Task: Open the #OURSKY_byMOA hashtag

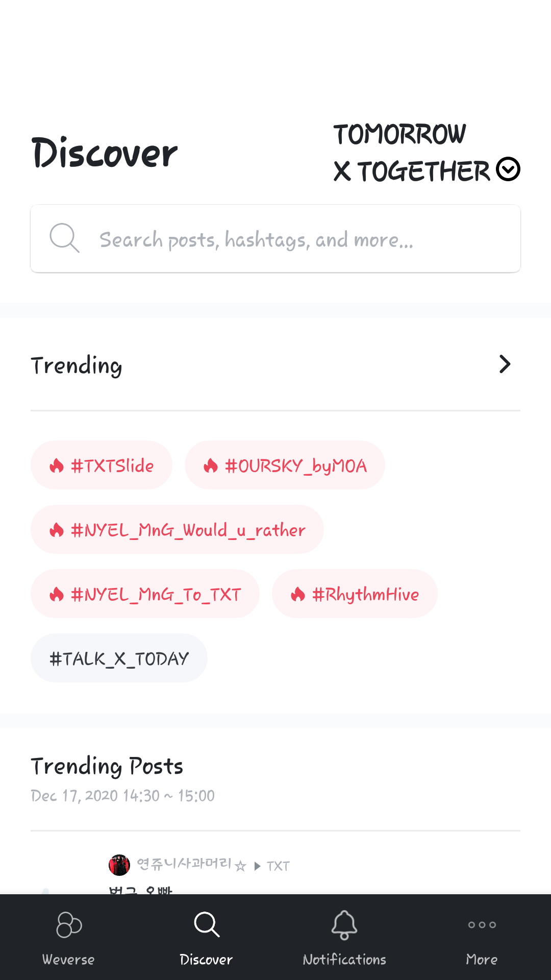Action: coord(285,465)
